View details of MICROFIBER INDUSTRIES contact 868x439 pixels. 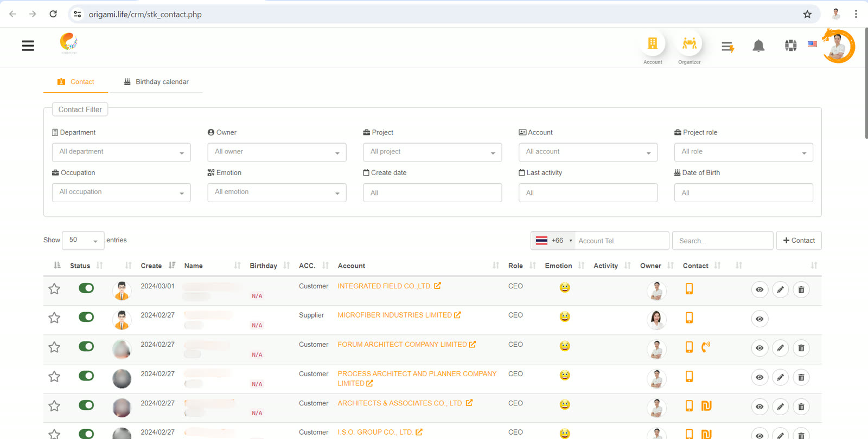(x=759, y=319)
